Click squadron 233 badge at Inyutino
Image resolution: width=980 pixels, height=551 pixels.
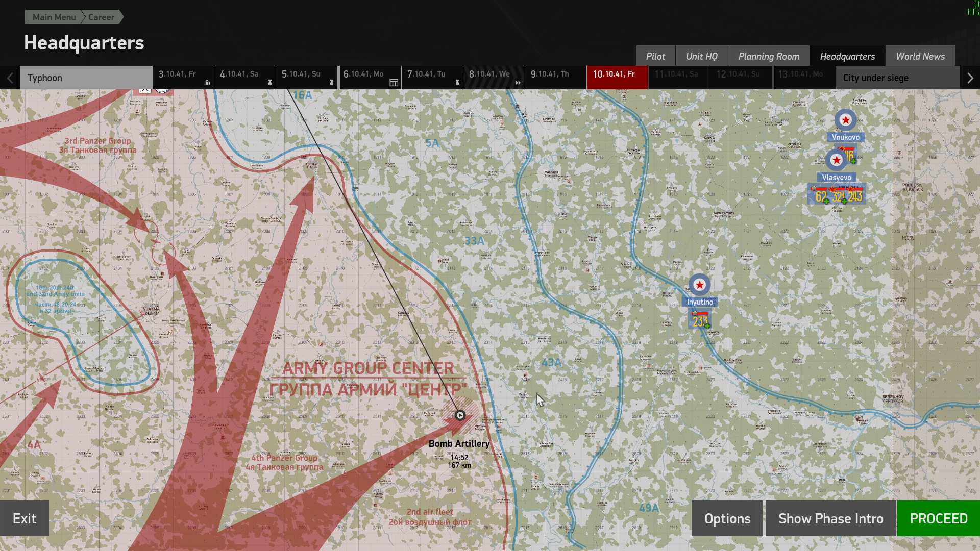(700, 321)
